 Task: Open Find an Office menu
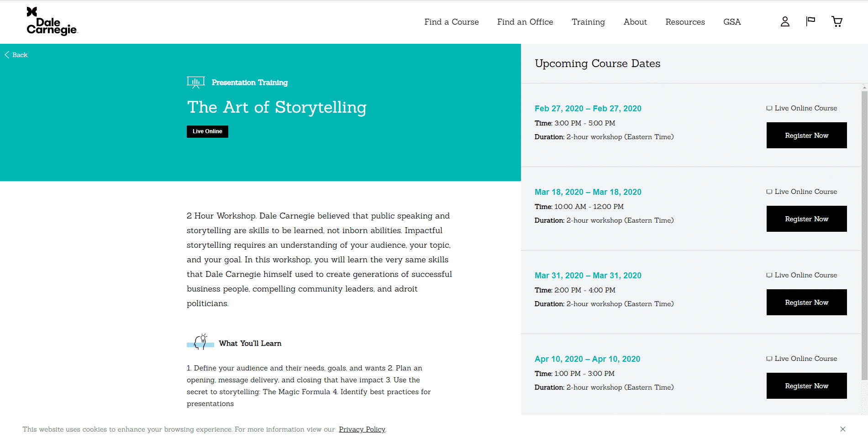pos(525,22)
